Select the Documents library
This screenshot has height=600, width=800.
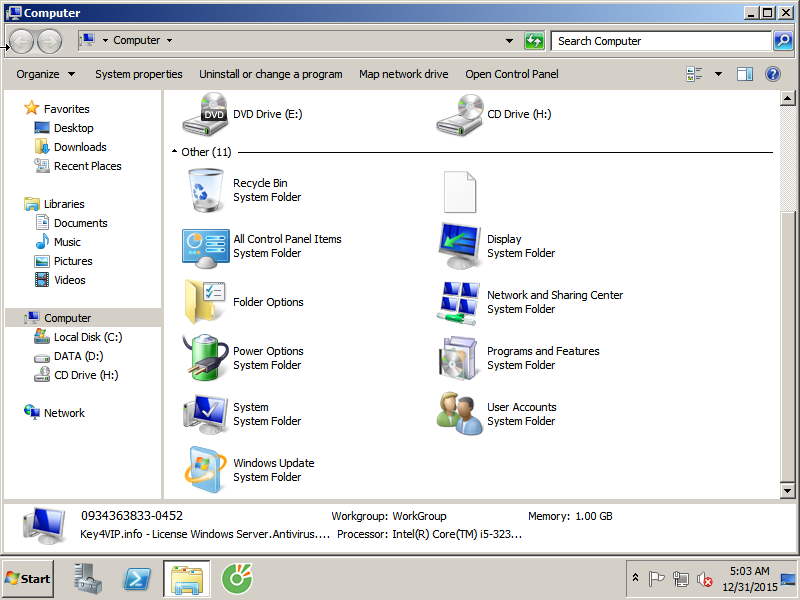(x=81, y=223)
